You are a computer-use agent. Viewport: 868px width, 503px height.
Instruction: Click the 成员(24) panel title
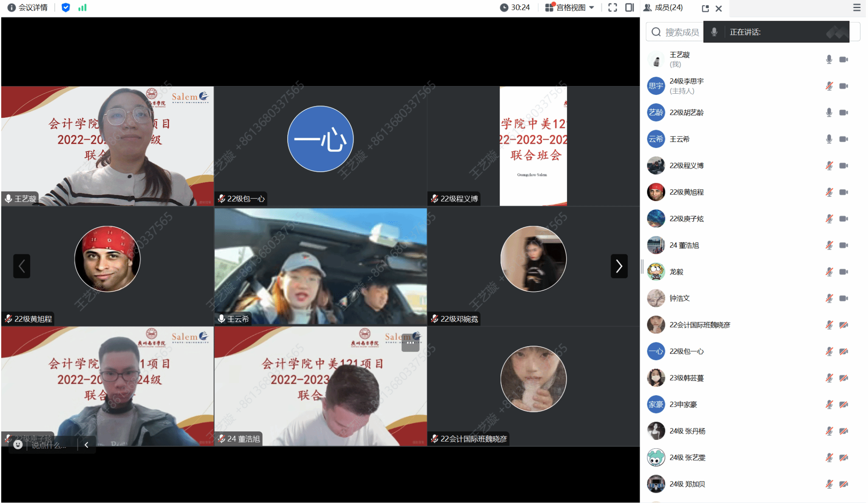point(668,8)
